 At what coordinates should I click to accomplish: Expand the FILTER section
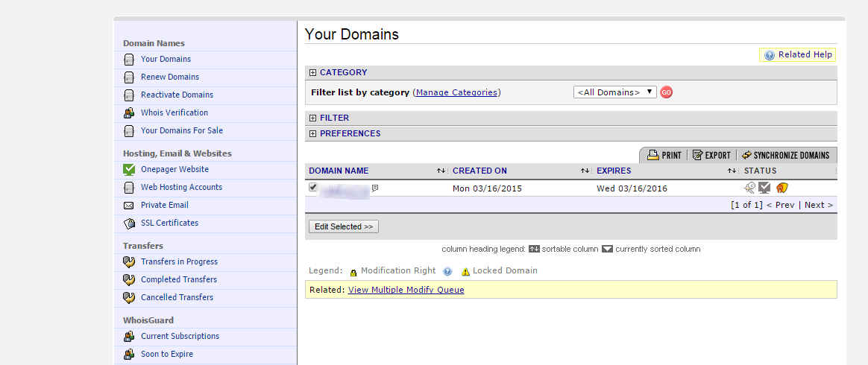pyautogui.click(x=313, y=118)
